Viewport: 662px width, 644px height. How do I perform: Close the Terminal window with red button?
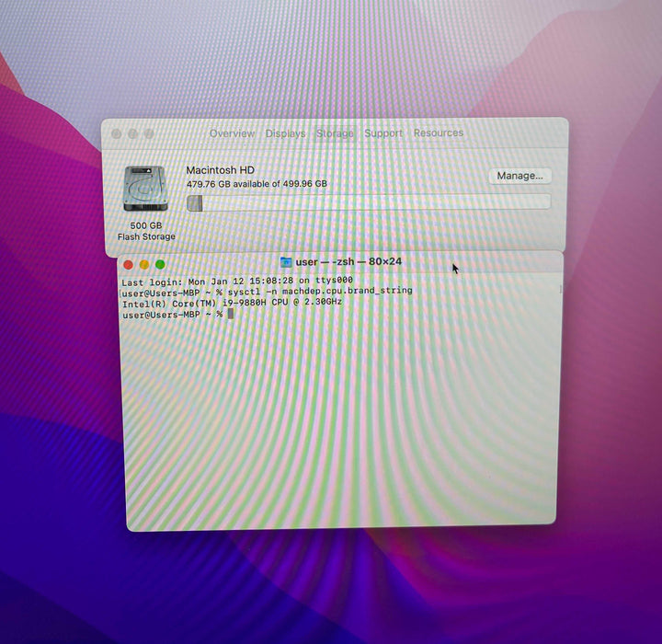coord(128,265)
